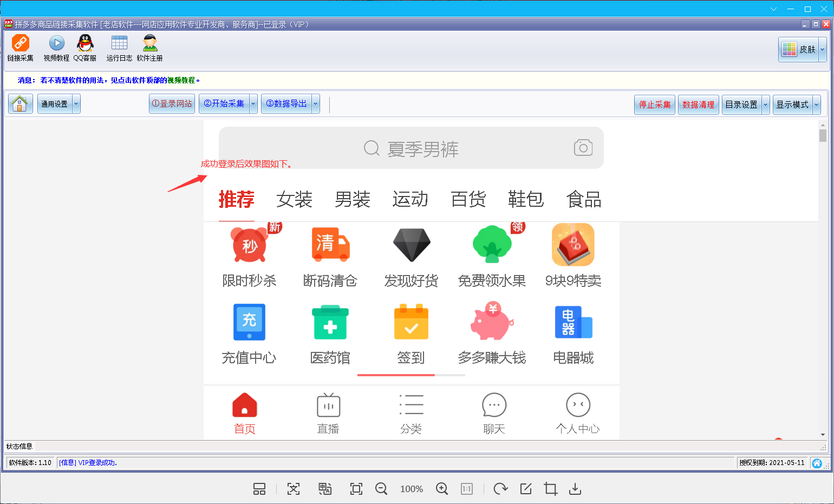Image resolution: width=834 pixels, height=504 pixels.
Task: Open 软件注册 software registration
Action: pos(149,48)
